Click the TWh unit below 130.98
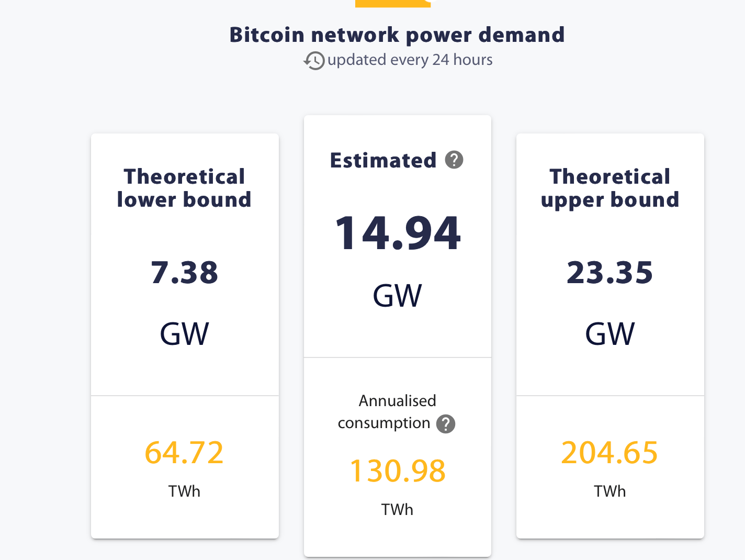 pos(397,509)
